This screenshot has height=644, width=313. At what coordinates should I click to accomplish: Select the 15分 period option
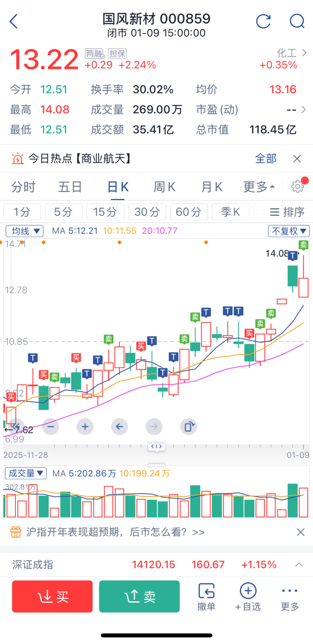click(105, 212)
